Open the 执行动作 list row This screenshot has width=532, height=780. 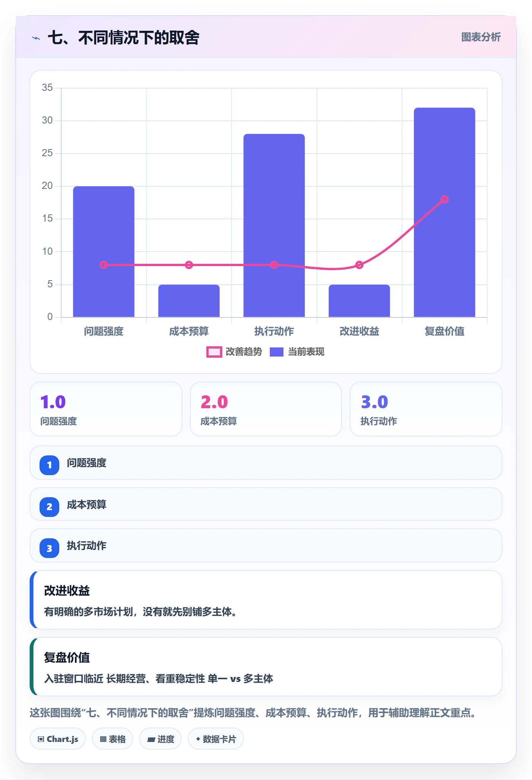[x=266, y=545]
